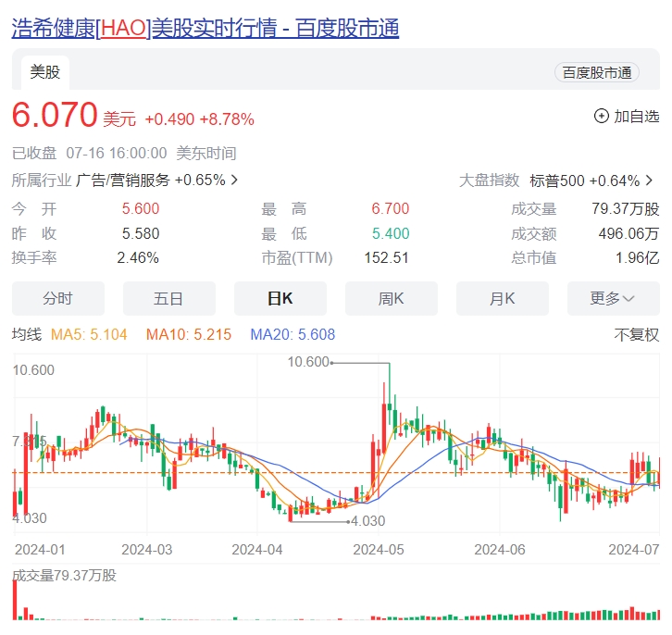Click the 均线 label
Viewport: 672px width, 635px height.
tap(27, 335)
